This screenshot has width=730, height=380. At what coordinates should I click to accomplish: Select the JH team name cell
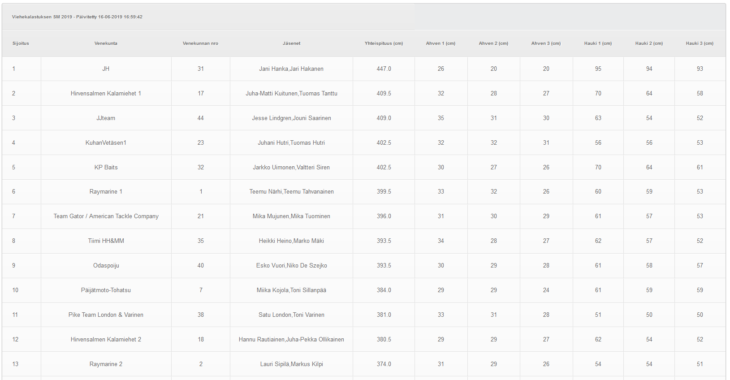106,69
